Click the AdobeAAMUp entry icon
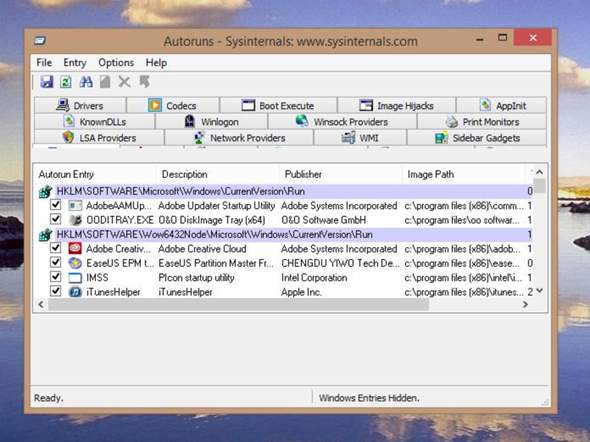Image resolution: width=590 pixels, height=442 pixels. (x=75, y=205)
